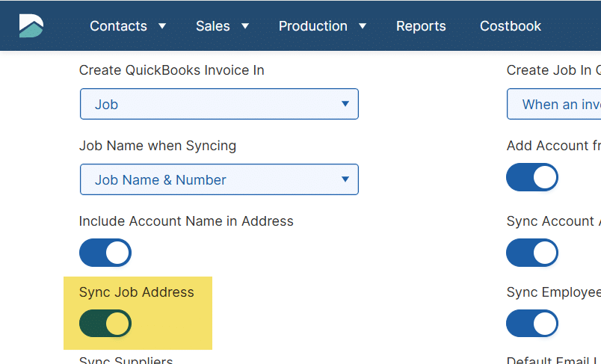This screenshot has width=601, height=364.
Task: Open the Contacts menu
Action: pyautogui.click(x=118, y=26)
